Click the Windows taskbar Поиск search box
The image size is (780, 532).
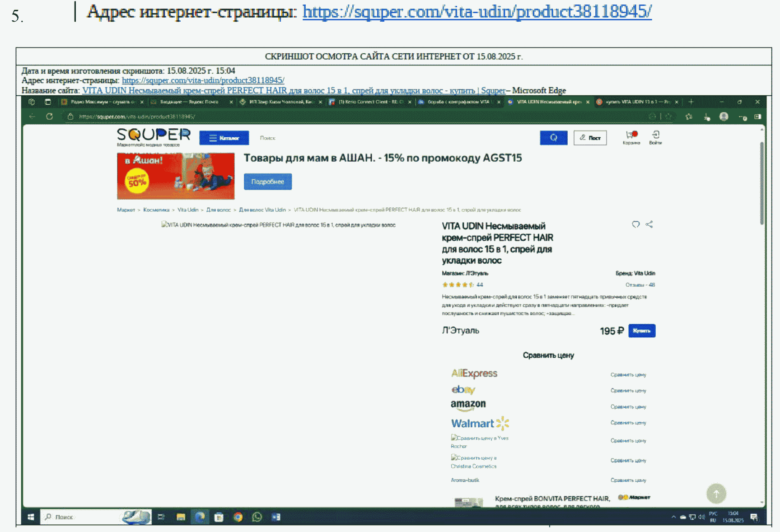(96, 517)
